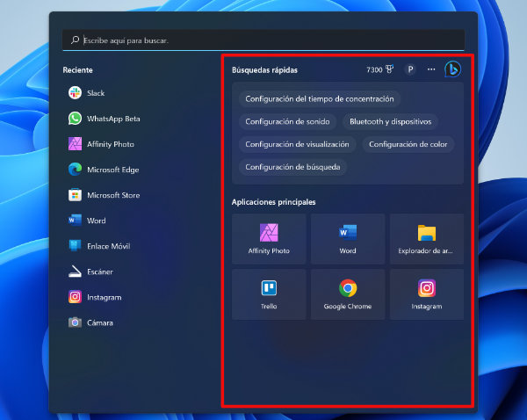This screenshot has width=527, height=420.
Task: Click the Microsoft Edge label
Action: [x=113, y=170]
